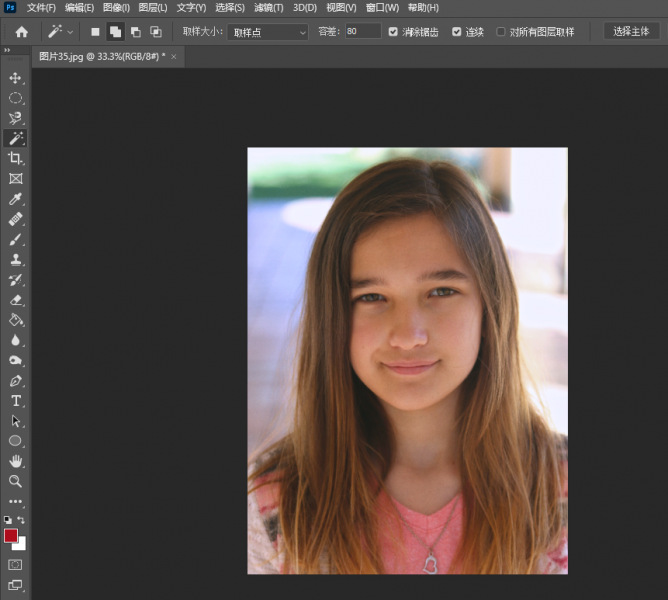This screenshot has width=668, height=600.
Task: Open the Edit Toolbar three-dots menu
Action: coord(15,502)
